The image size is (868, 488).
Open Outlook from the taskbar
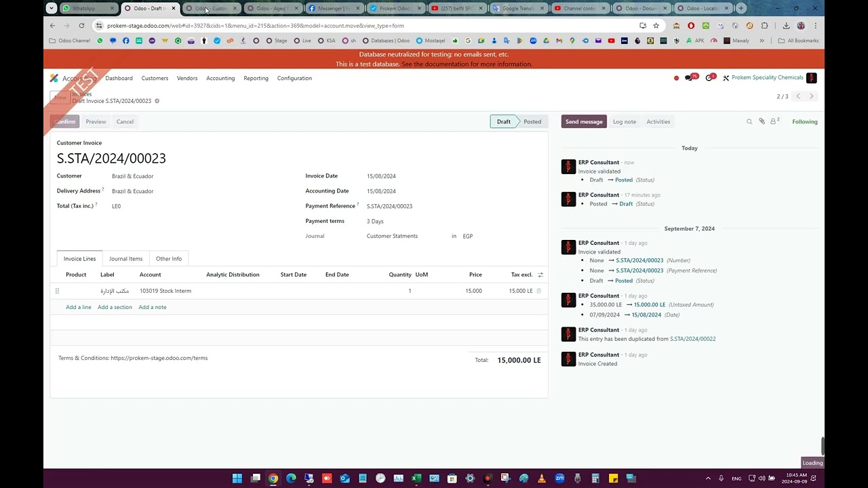[344, 479]
